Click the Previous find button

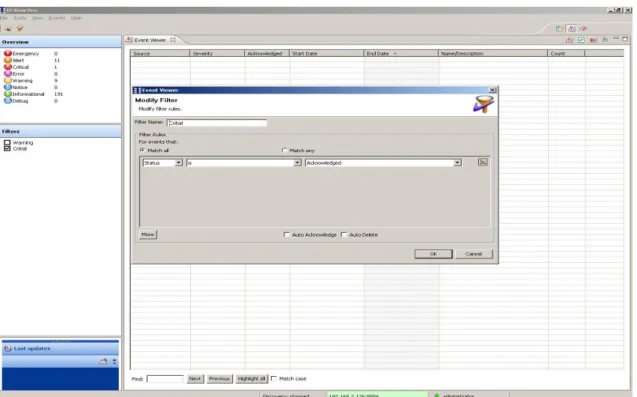219,378
